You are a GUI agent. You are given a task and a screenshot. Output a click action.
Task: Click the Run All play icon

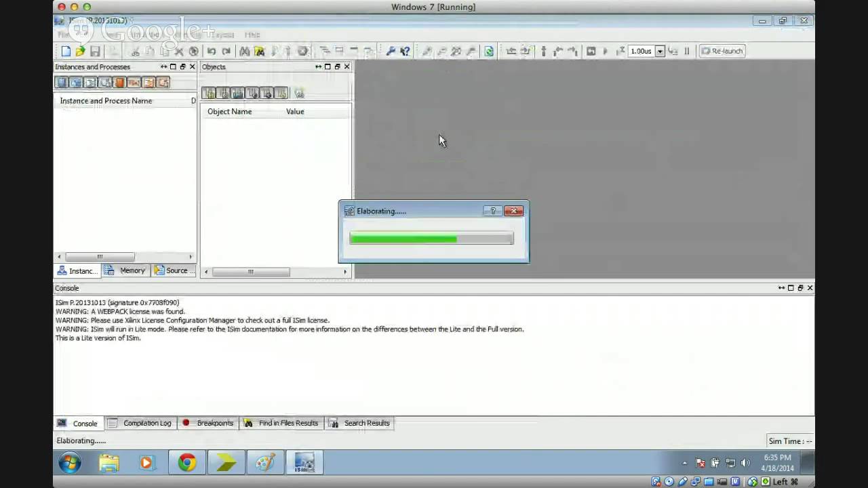pos(606,52)
